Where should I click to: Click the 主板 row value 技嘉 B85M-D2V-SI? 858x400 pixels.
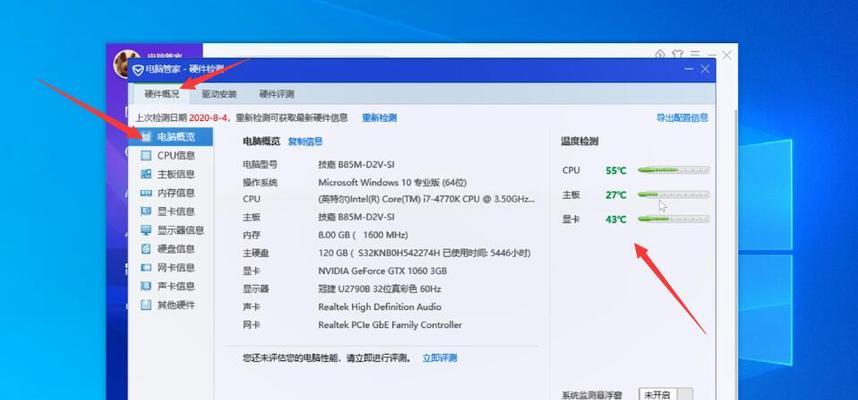coord(356,217)
